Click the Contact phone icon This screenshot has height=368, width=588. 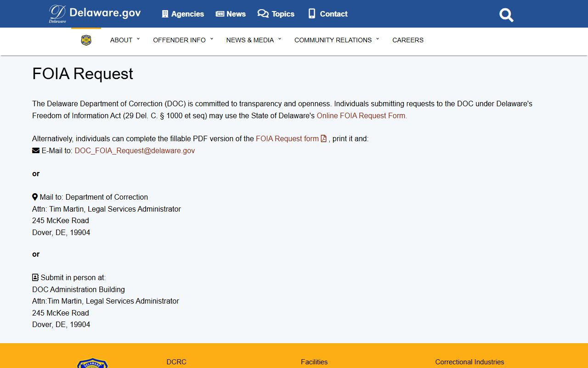click(x=311, y=14)
